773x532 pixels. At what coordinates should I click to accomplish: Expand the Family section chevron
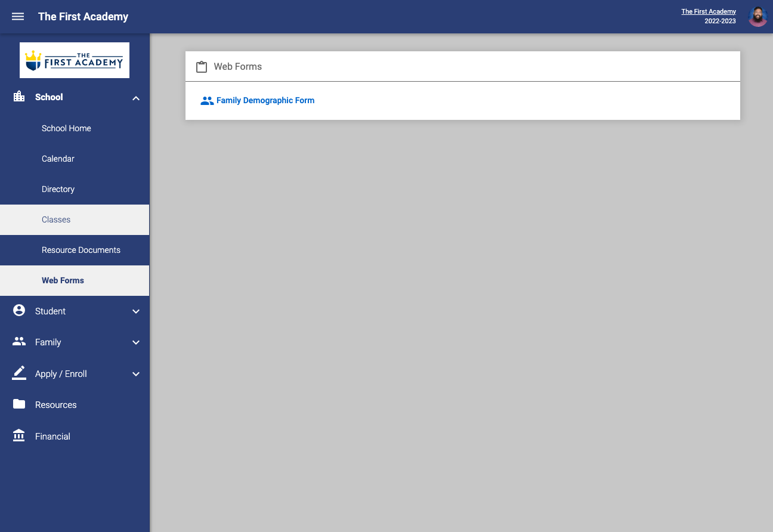click(x=136, y=342)
